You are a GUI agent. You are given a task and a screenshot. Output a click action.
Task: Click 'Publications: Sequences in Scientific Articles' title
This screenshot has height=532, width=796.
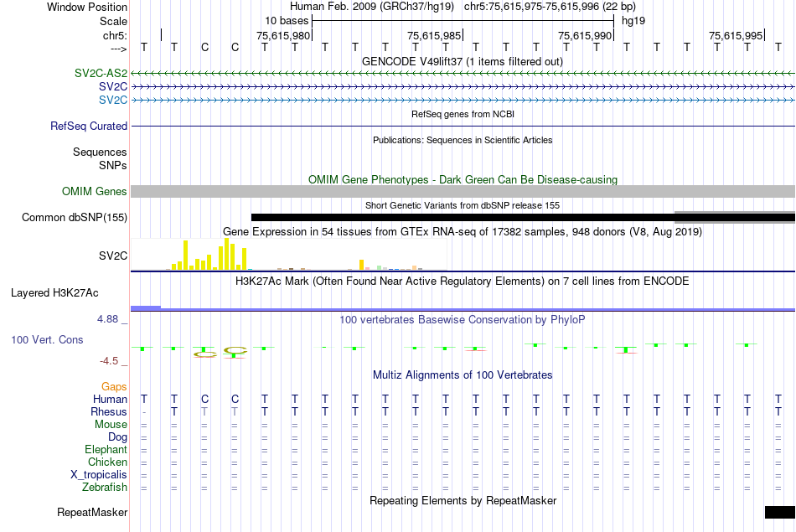coord(463,140)
